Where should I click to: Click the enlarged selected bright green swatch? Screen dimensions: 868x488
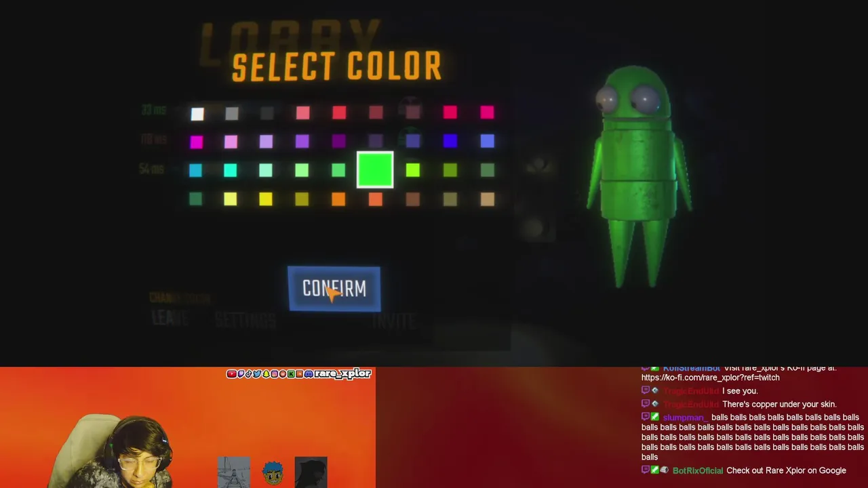pos(375,169)
